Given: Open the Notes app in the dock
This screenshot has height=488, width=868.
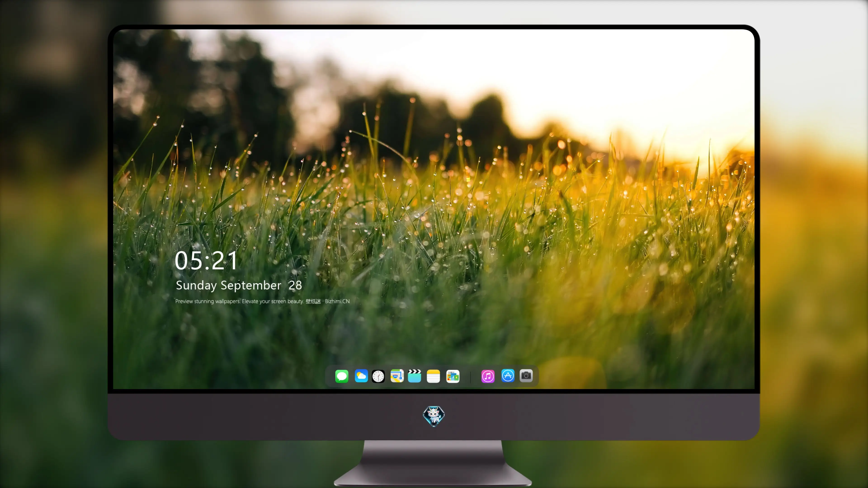Looking at the screenshot, I should [x=433, y=376].
